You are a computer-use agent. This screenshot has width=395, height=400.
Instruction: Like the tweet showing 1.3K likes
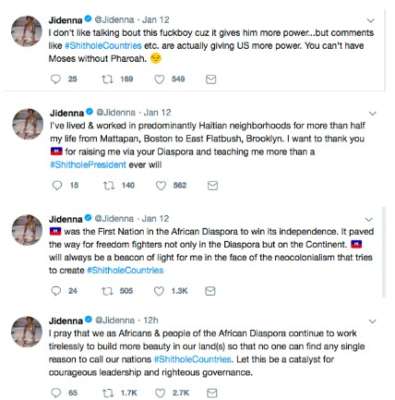click(159, 291)
